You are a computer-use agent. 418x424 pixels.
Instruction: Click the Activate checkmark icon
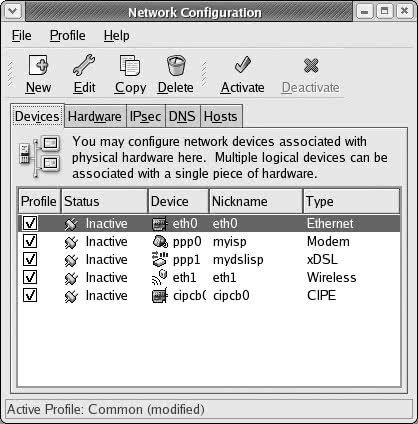[242, 65]
